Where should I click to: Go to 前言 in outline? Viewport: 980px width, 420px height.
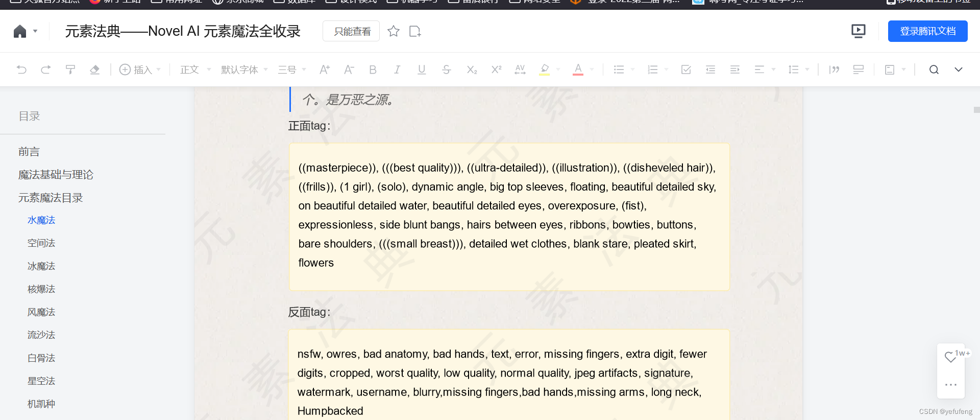(x=29, y=152)
